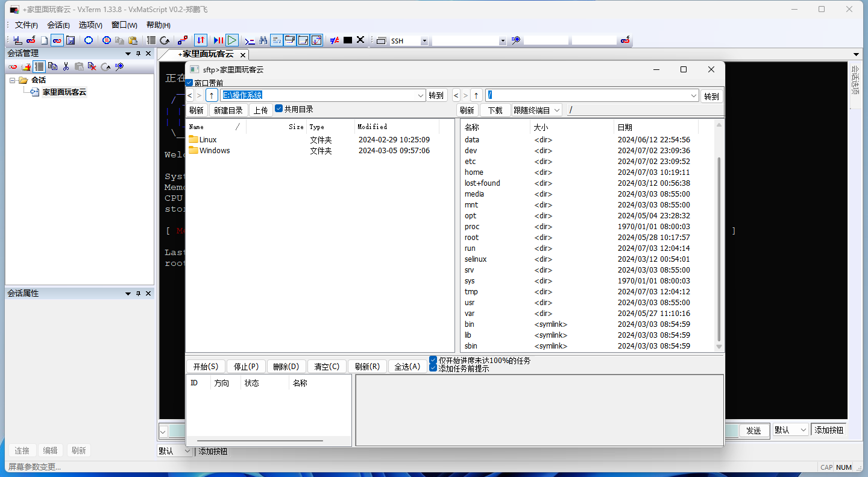The image size is (868, 477).
Task: Click the new folder icon in session manager toolbar
Action: click(26, 67)
